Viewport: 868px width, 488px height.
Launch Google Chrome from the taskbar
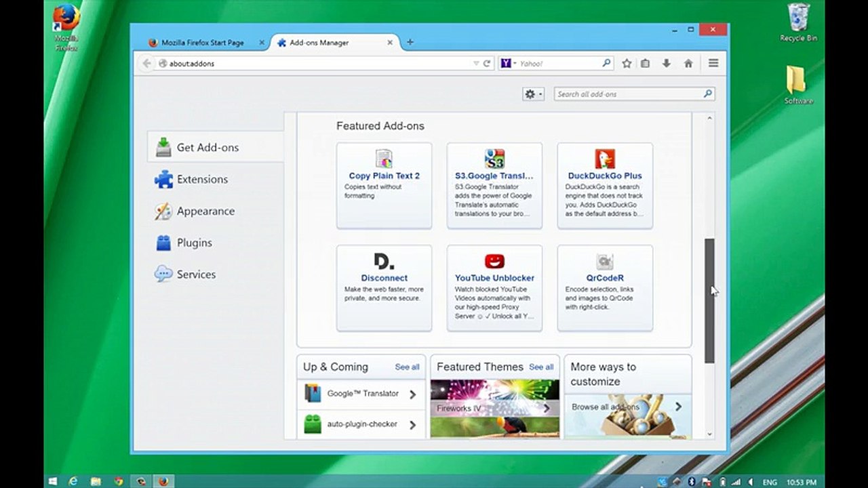click(118, 481)
